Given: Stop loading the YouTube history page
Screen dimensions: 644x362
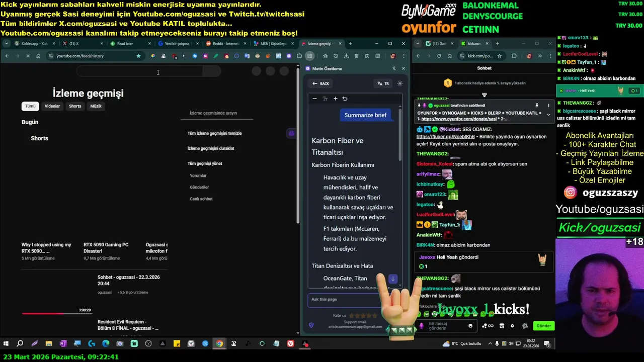Looking at the screenshot, I should [x=28, y=56].
